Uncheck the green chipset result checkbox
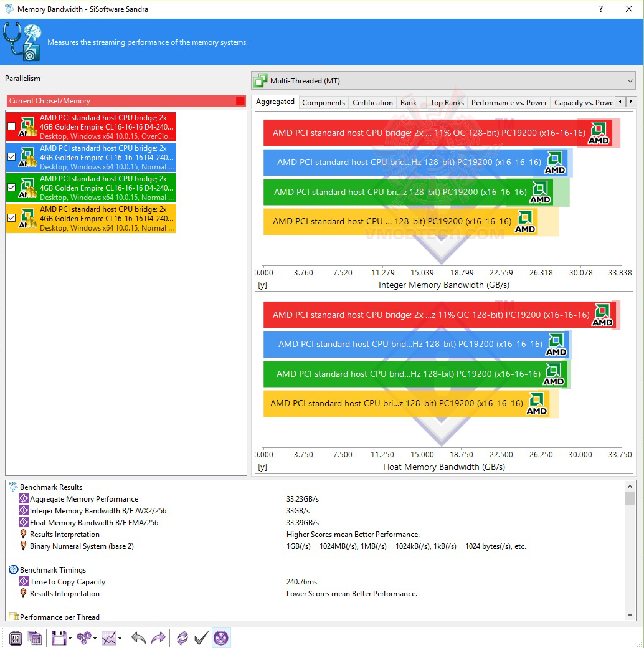The height and width of the screenshot is (648, 644). click(12, 187)
